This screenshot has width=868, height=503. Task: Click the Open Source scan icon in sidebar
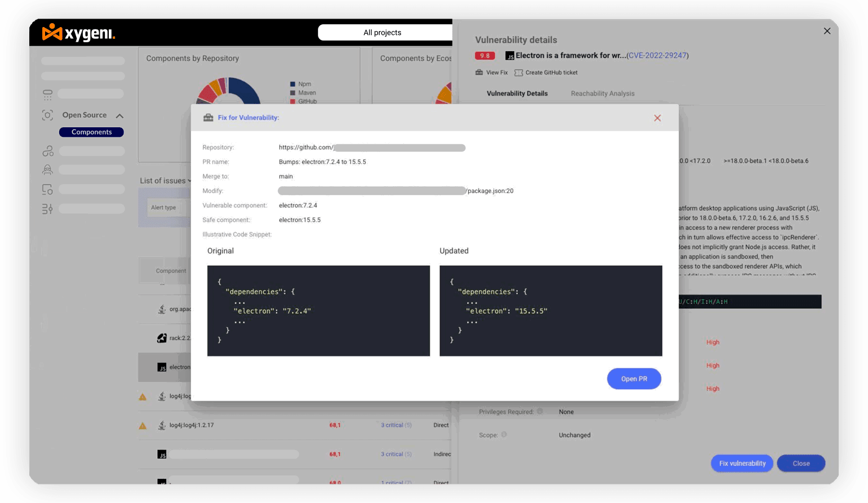48,115
